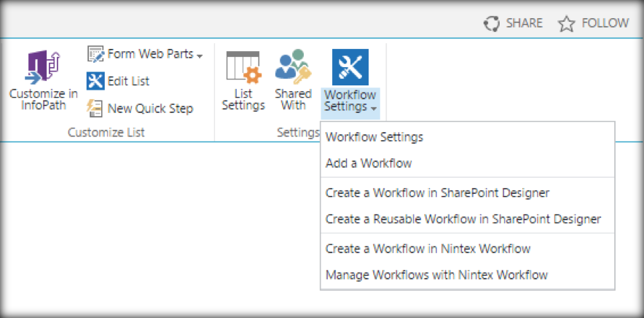This screenshot has height=318, width=644.
Task: Choose Add a Workflow menu entry
Action: point(369,163)
